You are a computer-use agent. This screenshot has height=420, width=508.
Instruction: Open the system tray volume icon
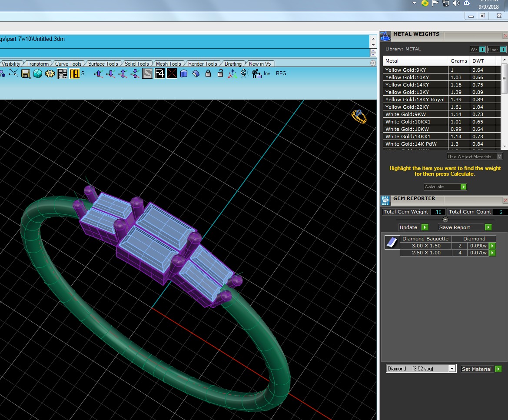(x=456, y=3)
